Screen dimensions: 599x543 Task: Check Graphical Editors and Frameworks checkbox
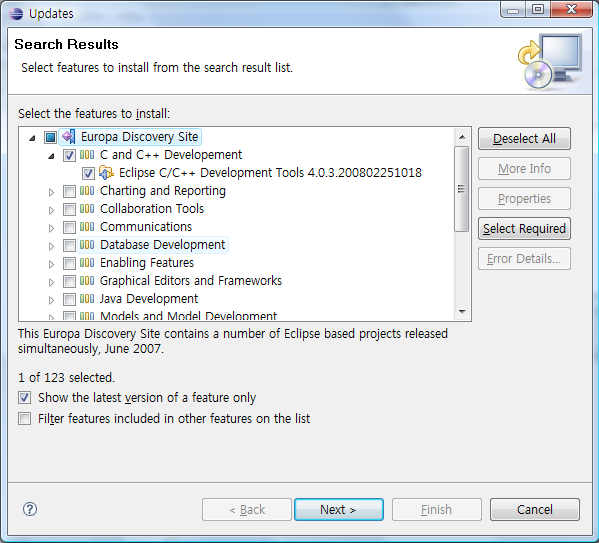[x=69, y=281]
